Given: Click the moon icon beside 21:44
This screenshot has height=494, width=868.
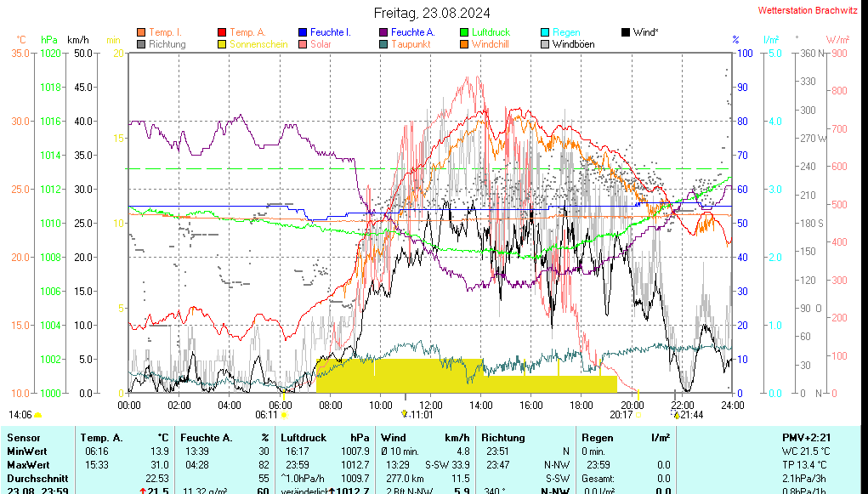Looking at the screenshot, I should (x=677, y=415).
